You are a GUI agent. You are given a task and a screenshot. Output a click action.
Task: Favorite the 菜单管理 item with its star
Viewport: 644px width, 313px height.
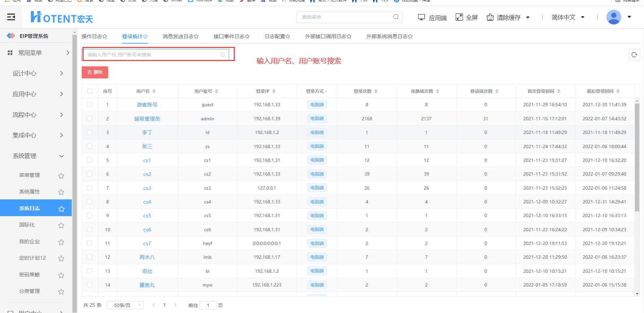click(x=61, y=176)
